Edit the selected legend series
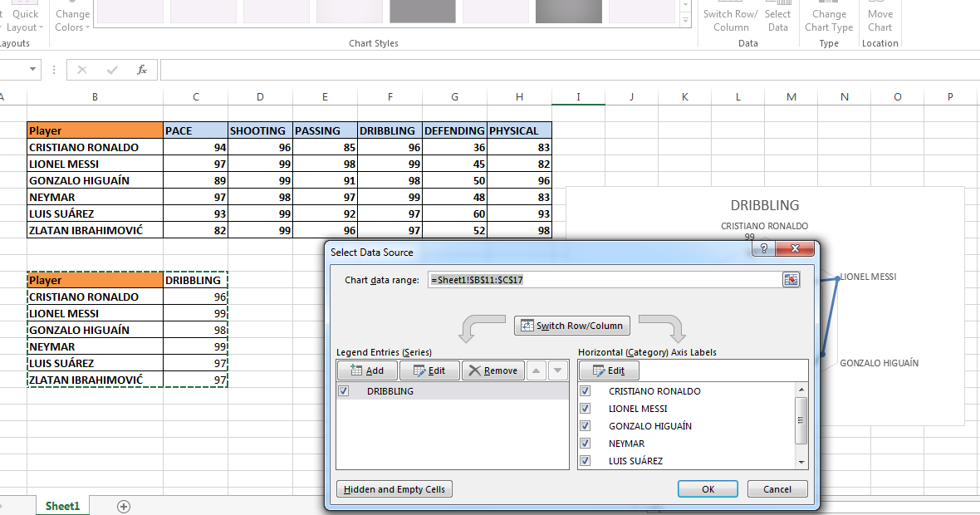This screenshot has height=515, width=980. [x=429, y=370]
